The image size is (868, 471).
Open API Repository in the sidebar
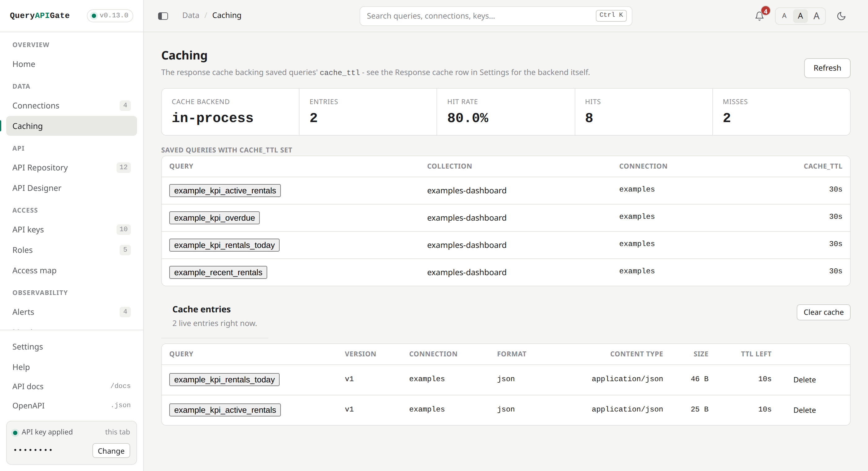71,167
